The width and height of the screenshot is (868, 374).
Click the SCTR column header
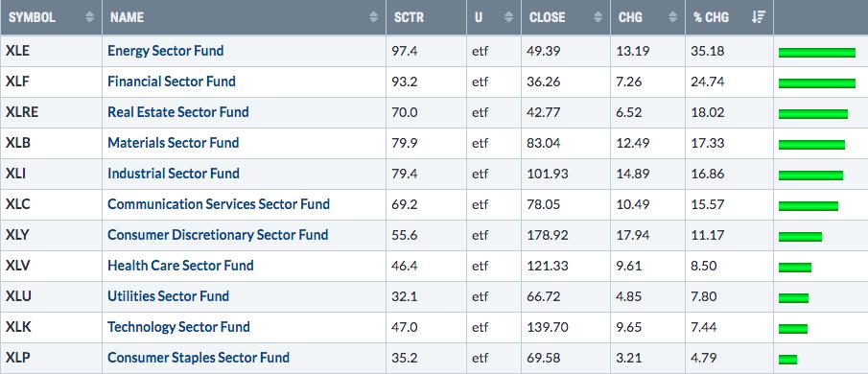(410, 17)
